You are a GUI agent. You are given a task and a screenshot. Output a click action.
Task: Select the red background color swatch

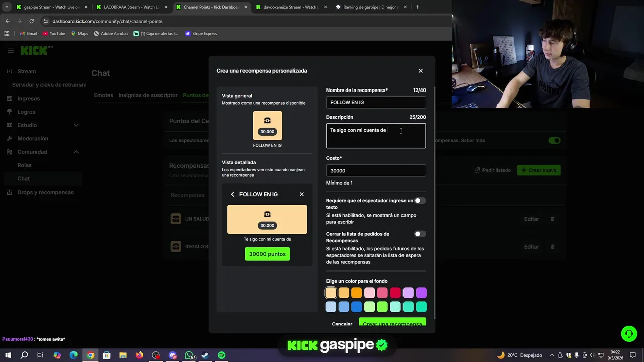click(x=395, y=293)
